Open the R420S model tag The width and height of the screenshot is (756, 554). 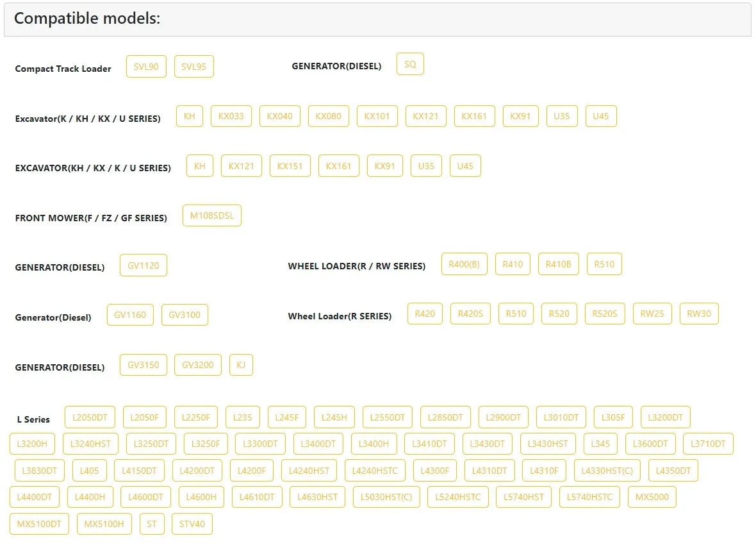470,314
